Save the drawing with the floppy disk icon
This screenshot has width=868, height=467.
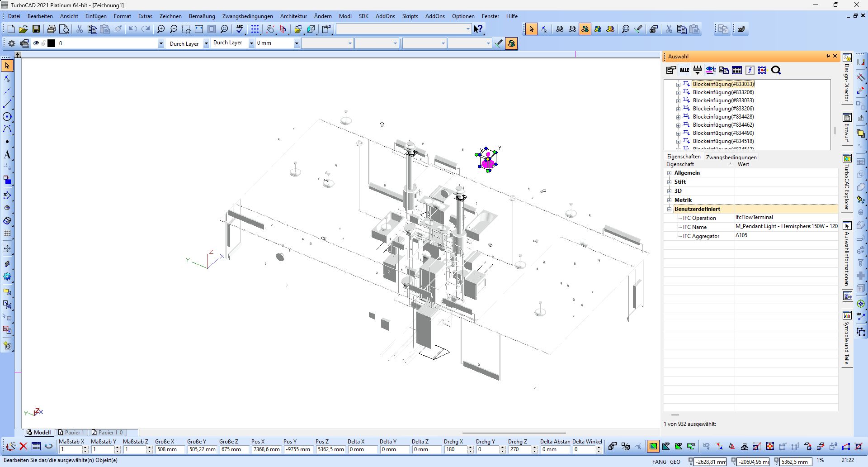tap(36, 29)
